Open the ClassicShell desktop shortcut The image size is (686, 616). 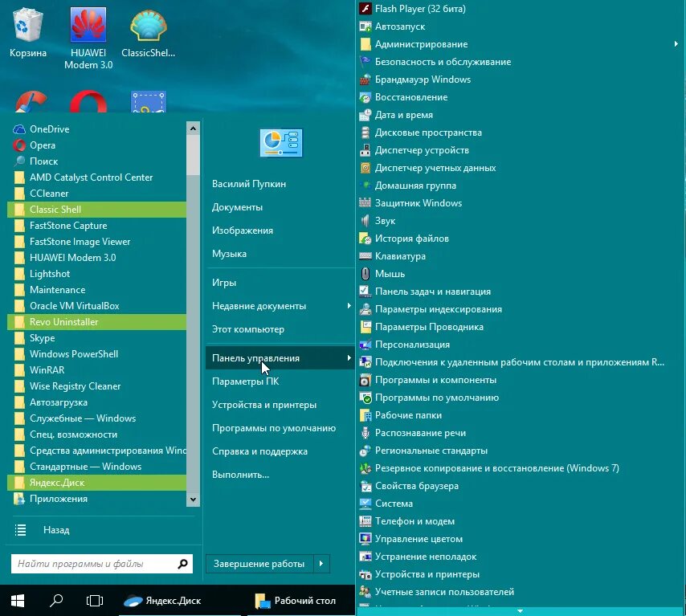pos(149,26)
